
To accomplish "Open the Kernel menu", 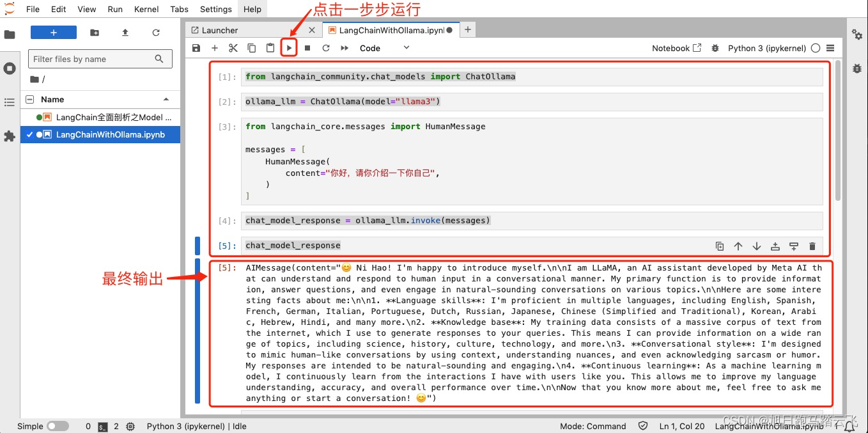I will [146, 9].
